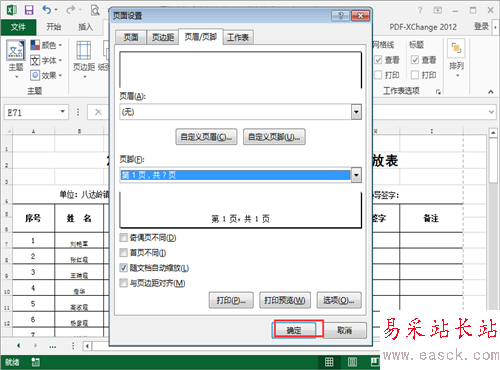Image resolution: width=500 pixels, height=370 pixels.
Task: Click the Excel application icon
Action: pos(12,10)
